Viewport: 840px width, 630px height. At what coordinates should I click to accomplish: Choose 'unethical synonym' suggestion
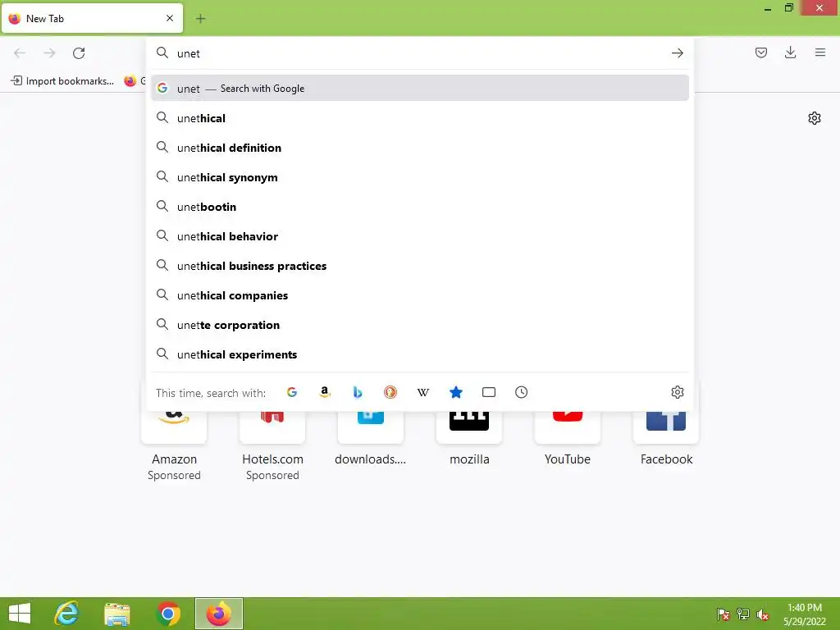(420, 177)
